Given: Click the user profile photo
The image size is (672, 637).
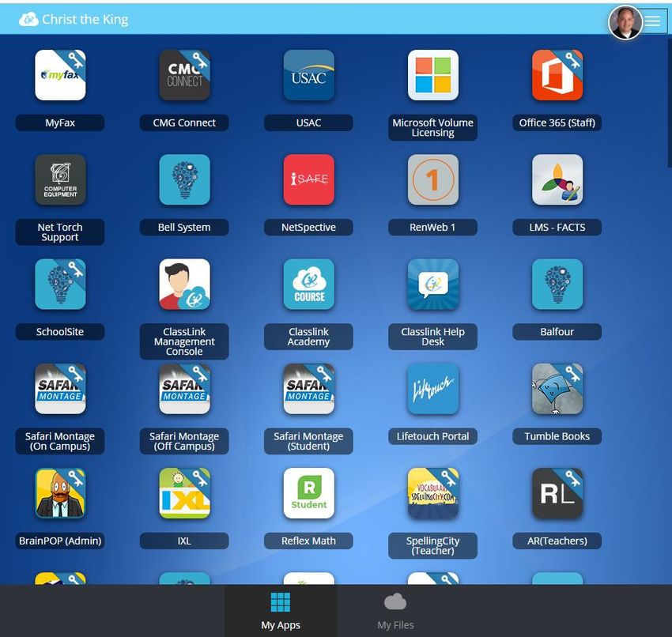Looking at the screenshot, I should click(x=625, y=22).
